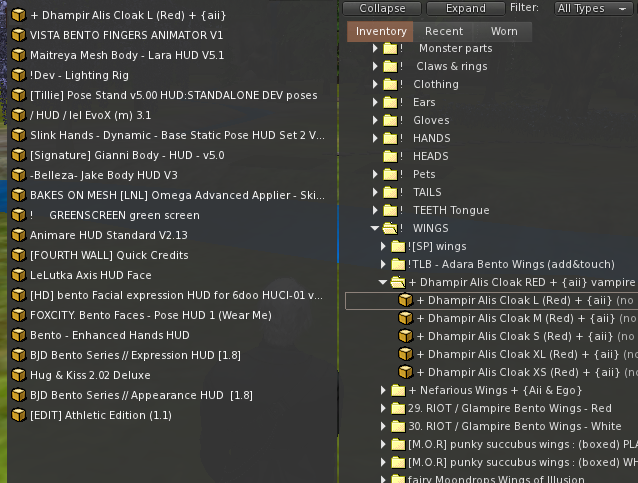Click the [Signature] Gianni Body HUD object icon
This screenshot has height=483, width=638.
pos(18,155)
